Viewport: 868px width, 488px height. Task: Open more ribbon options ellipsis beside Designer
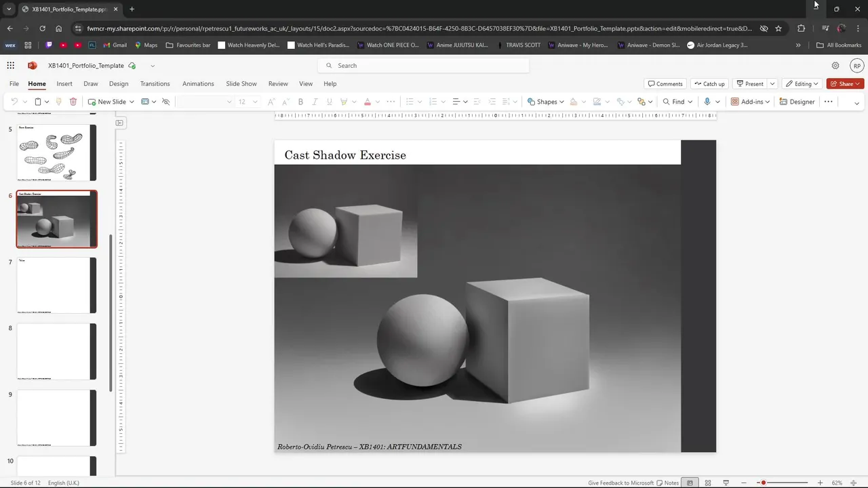(x=828, y=102)
